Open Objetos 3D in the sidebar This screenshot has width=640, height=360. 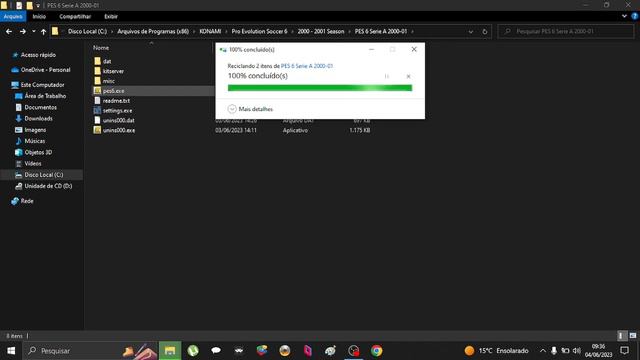(33, 152)
